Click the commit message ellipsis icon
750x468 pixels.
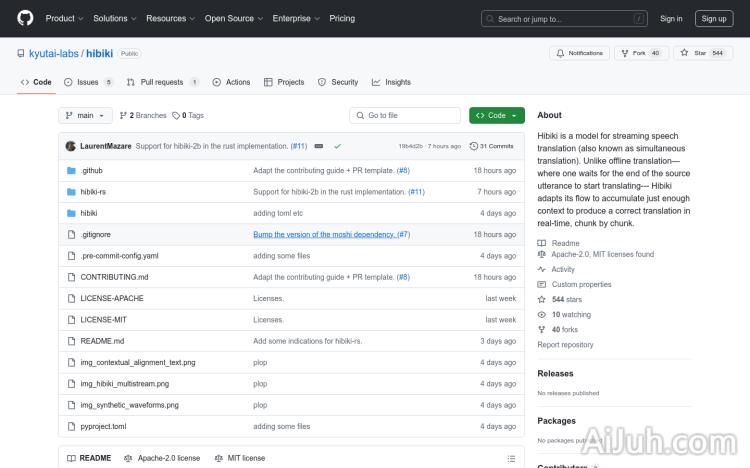click(319, 146)
